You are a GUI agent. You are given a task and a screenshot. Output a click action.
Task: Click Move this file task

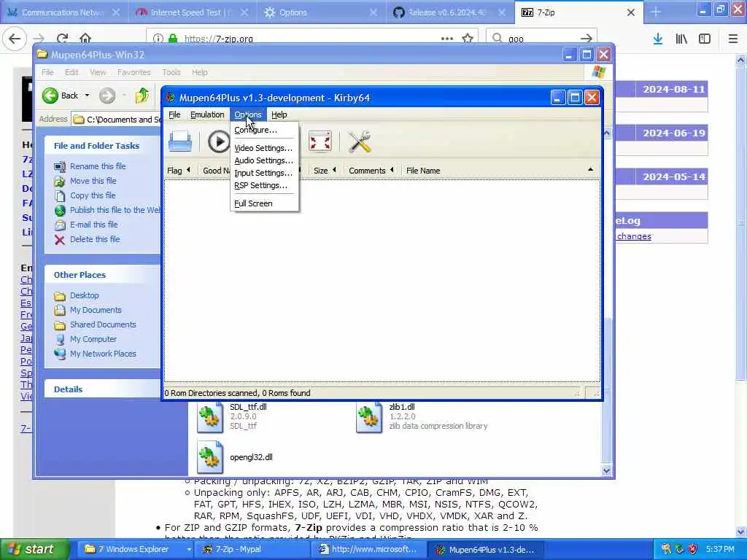coord(93,181)
